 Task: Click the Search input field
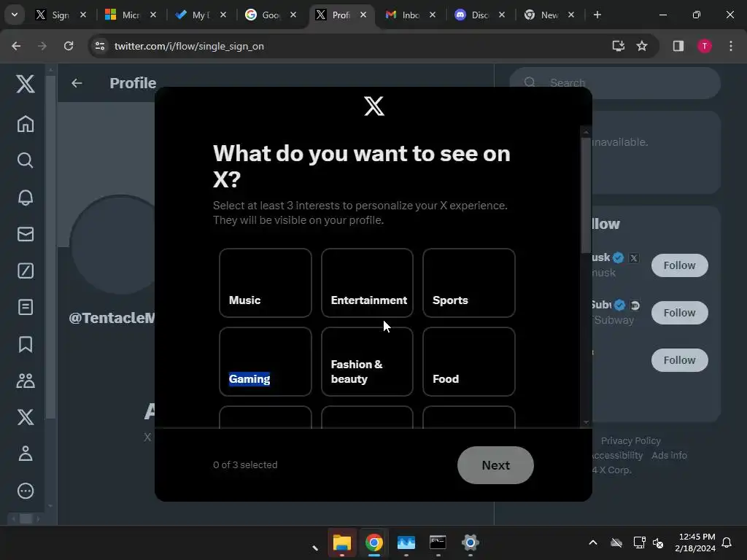(615, 83)
